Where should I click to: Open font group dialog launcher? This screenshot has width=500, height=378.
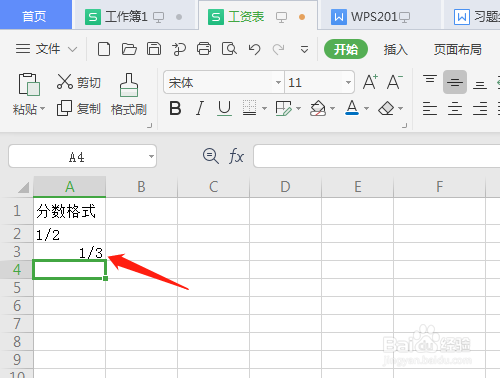pyautogui.click(x=405, y=125)
